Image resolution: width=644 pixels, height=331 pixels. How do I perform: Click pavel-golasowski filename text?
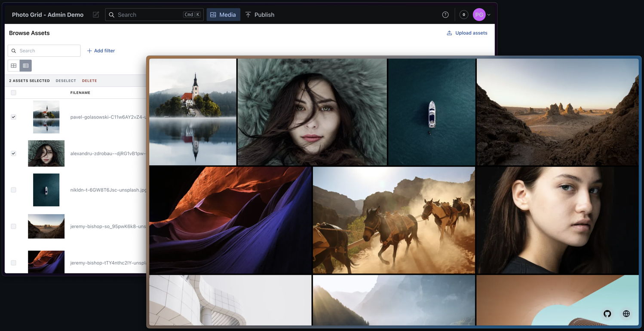pos(108,117)
